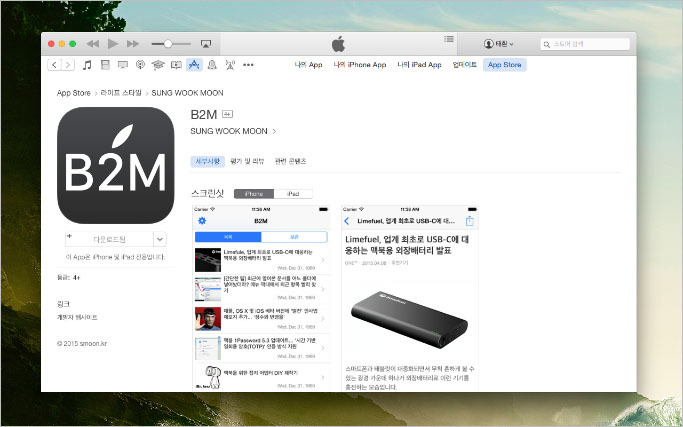Select the ratings and reviews tab

pos(247,162)
